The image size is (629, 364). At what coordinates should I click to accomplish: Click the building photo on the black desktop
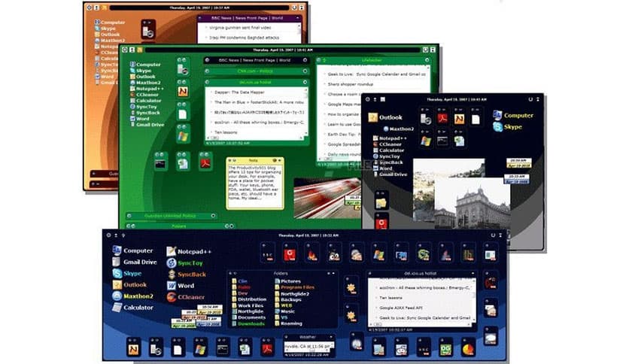[473, 203]
